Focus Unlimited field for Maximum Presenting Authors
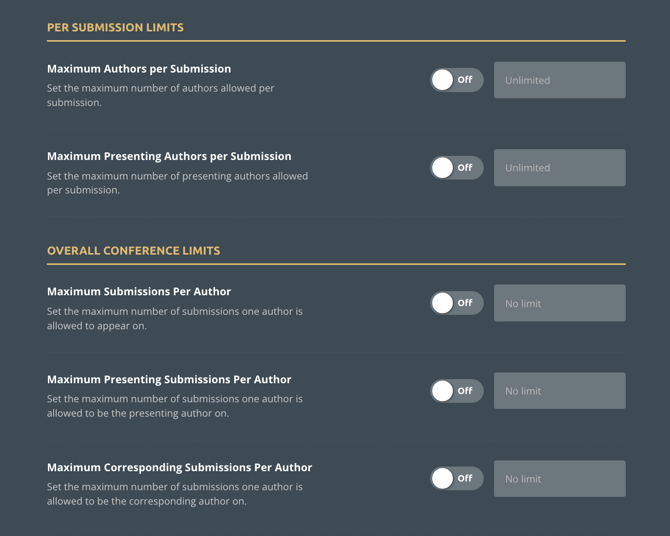The width and height of the screenshot is (670, 536). click(559, 168)
